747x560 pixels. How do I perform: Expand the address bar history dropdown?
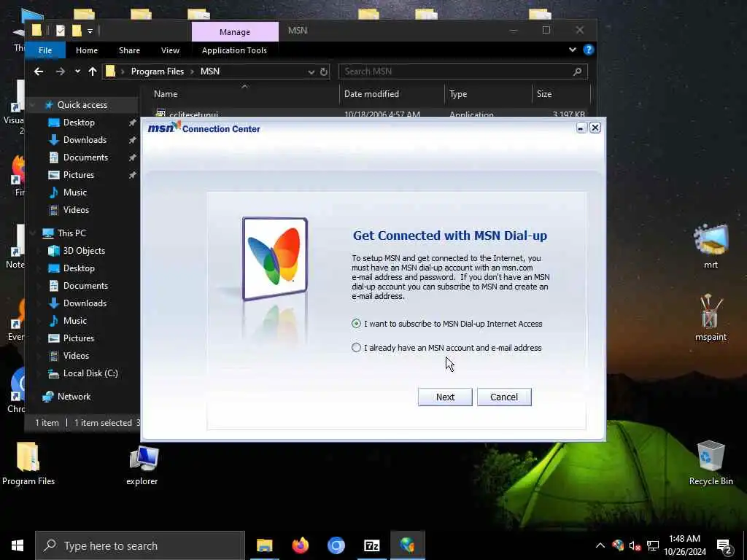[311, 72]
